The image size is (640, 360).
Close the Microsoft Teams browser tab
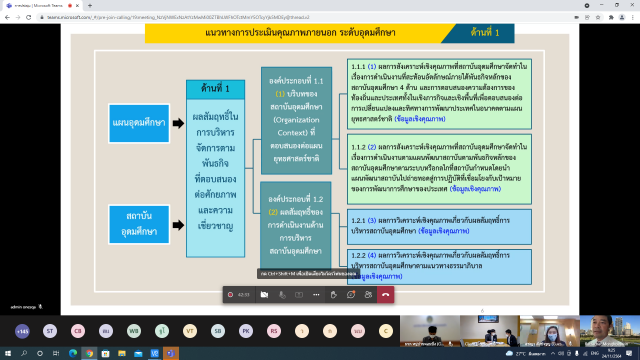tap(77, 6)
